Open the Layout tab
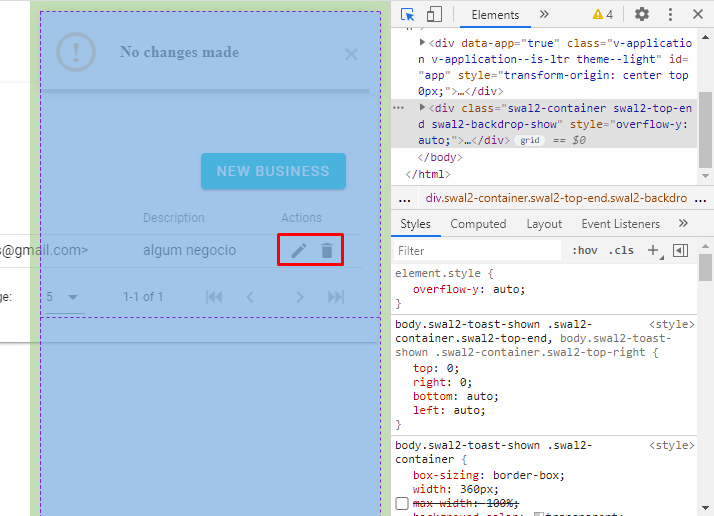The height and width of the screenshot is (516, 714). [544, 224]
